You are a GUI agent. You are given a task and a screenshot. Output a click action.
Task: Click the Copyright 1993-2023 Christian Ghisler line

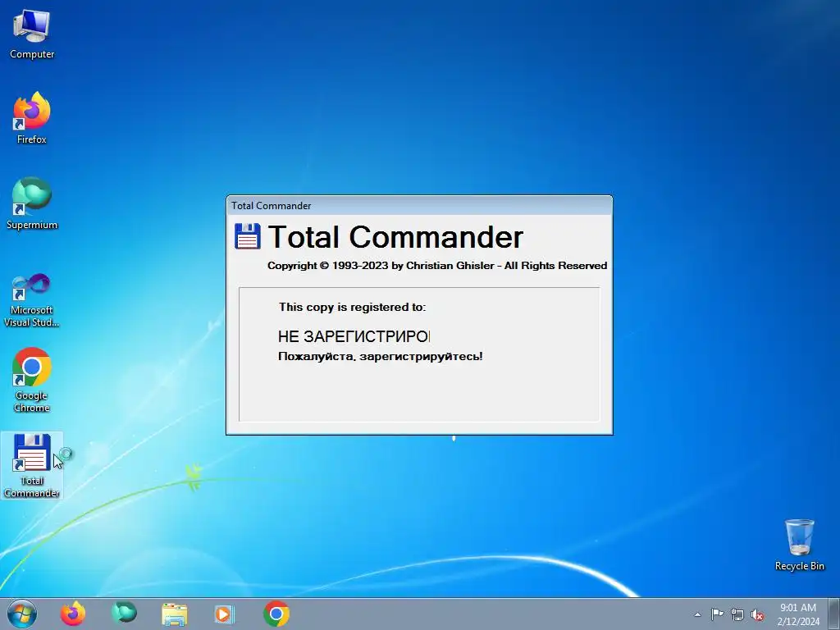click(x=437, y=266)
